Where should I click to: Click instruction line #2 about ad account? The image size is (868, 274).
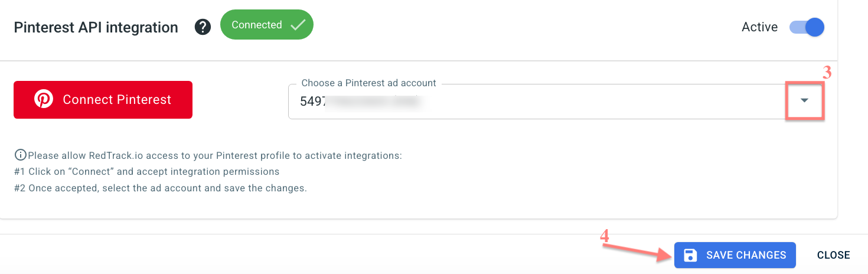(161, 188)
